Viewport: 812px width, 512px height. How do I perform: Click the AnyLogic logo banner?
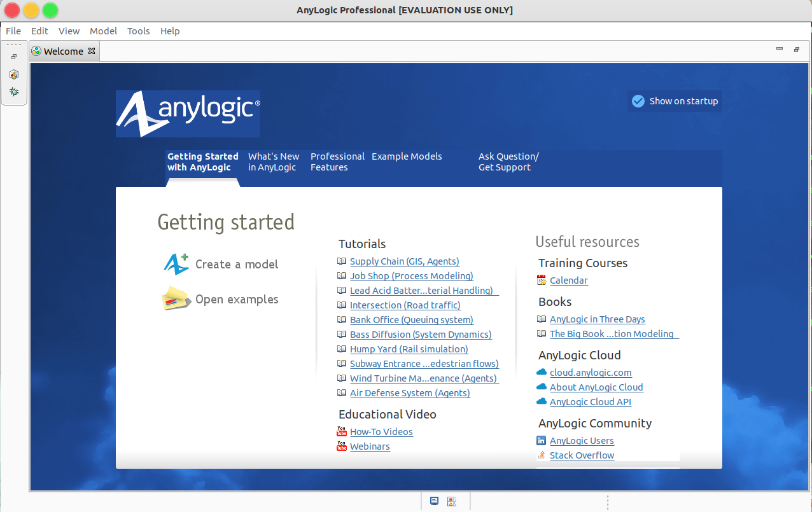[188, 113]
